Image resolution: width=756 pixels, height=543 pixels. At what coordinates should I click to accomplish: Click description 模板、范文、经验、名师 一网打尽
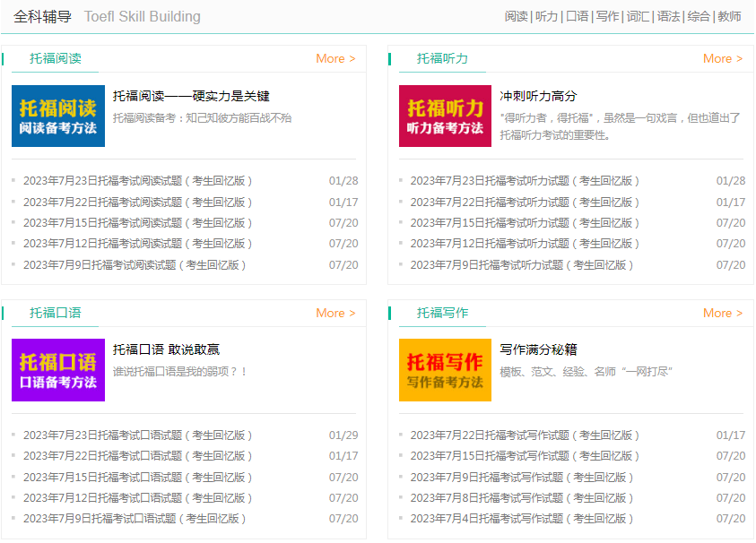(587, 372)
